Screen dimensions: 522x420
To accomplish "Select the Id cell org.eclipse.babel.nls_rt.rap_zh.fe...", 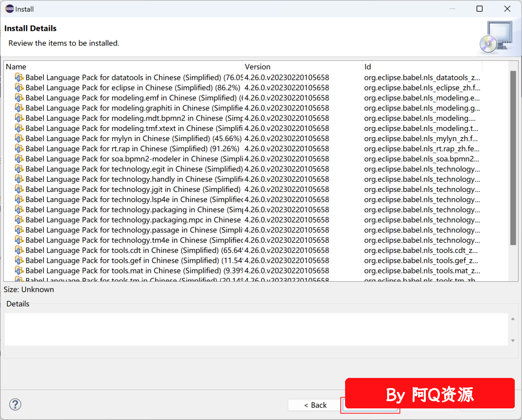I will pyautogui.click(x=421, y=148).
